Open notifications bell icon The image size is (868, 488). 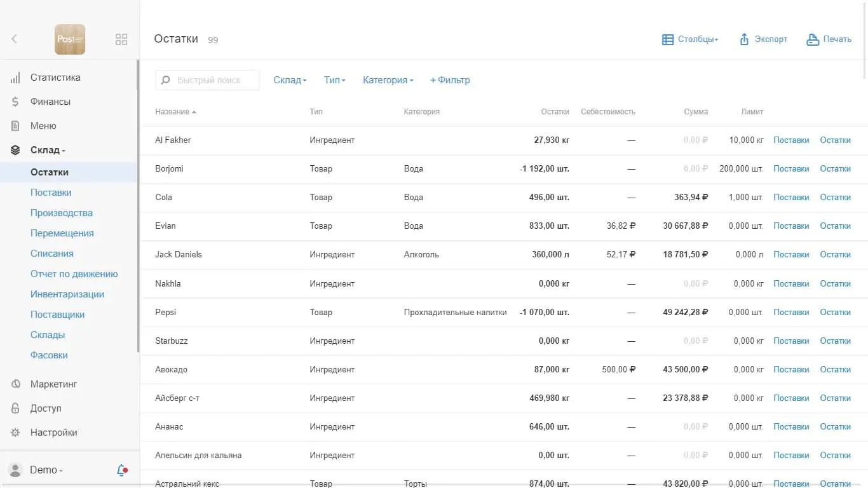point(121,470)
